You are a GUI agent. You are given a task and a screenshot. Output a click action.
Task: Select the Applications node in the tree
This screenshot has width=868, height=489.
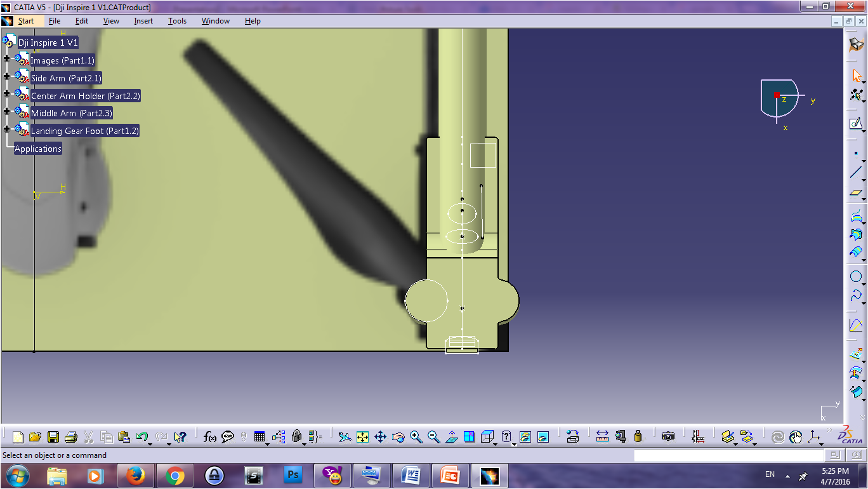[x=37, y=148]
